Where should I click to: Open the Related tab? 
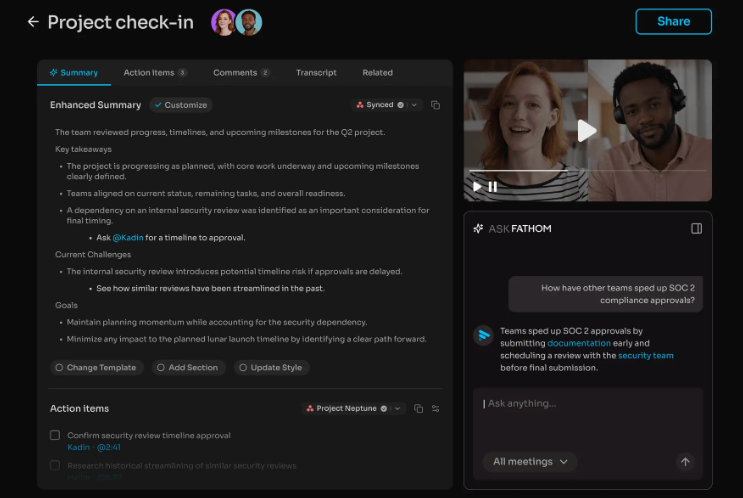[378, 72]
